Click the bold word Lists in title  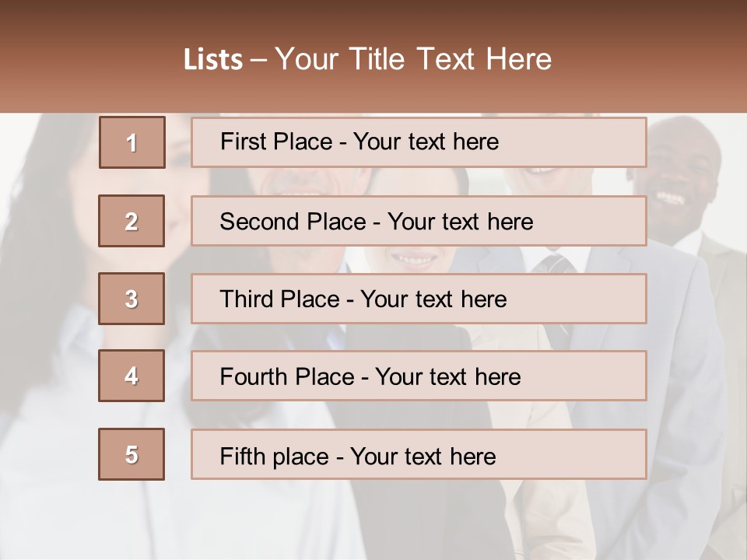tap(213, 60)
